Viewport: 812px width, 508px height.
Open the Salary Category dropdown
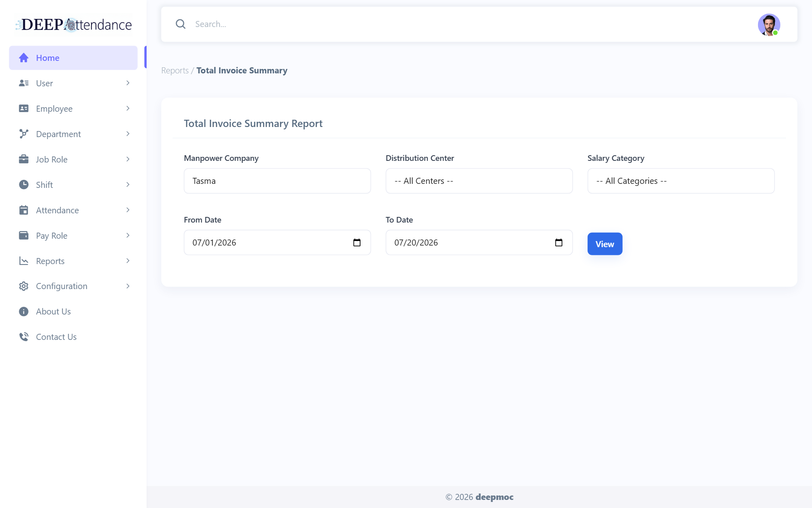tap(681, 181)
